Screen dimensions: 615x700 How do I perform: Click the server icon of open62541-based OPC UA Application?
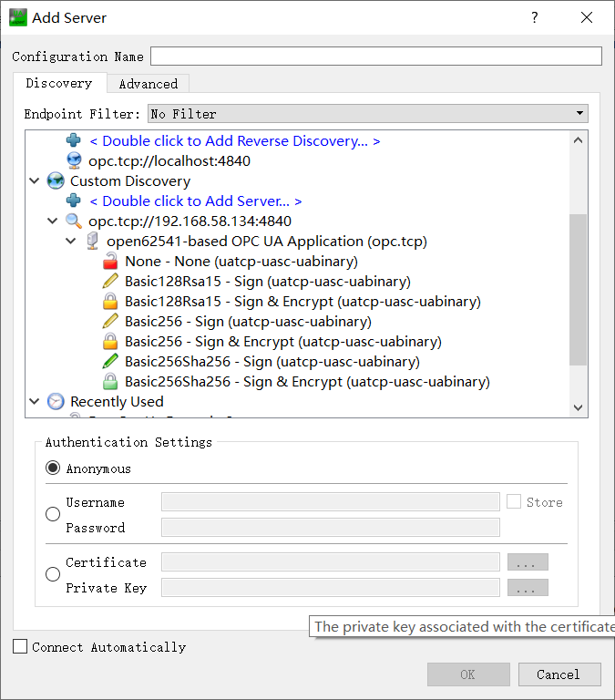click(x=92, y=241)
